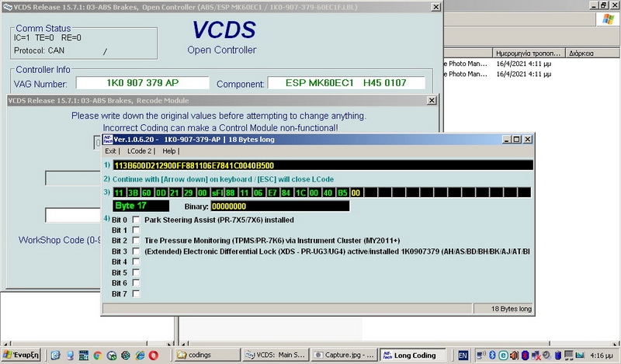This screenshot has width=621, height=364.
Task: Open Google Chrome from quick launch
Action: [98, 355]
